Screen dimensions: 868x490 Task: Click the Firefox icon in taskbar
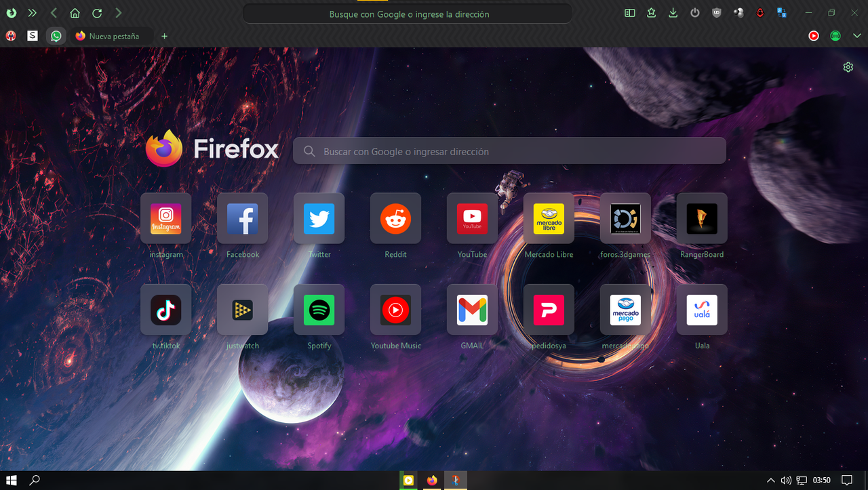tap(433, 481)
